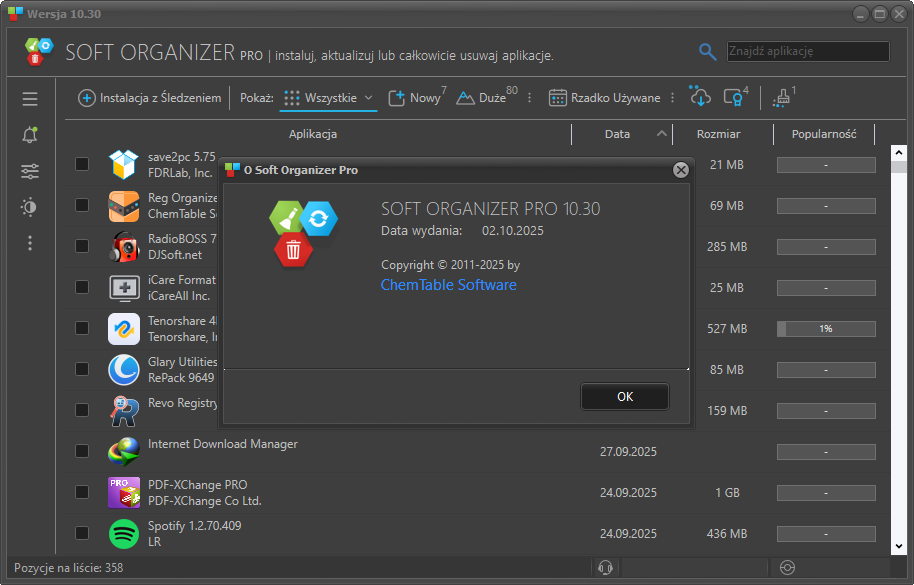The height and width of the screenshot is (585, 914).
Task: Click Spotify popularity bar
Action: (x=826, y=534)
